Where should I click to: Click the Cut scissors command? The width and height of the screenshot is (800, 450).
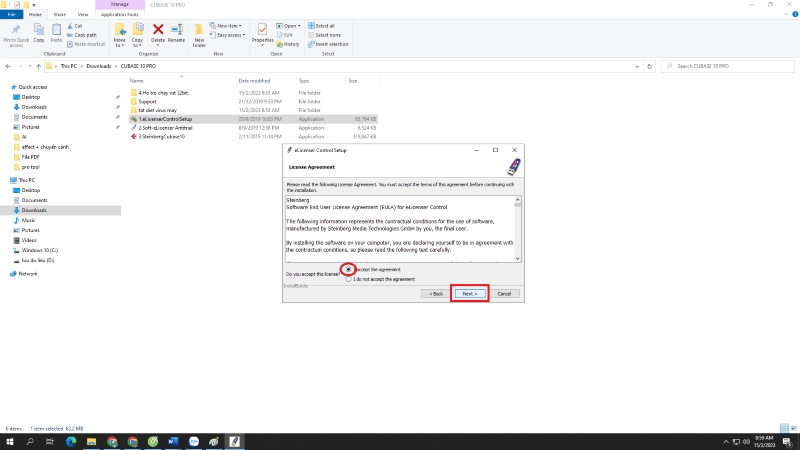[75, 26]
